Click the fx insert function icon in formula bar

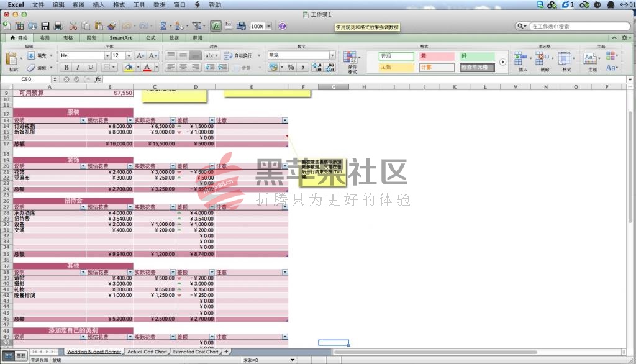coord(98,79)
